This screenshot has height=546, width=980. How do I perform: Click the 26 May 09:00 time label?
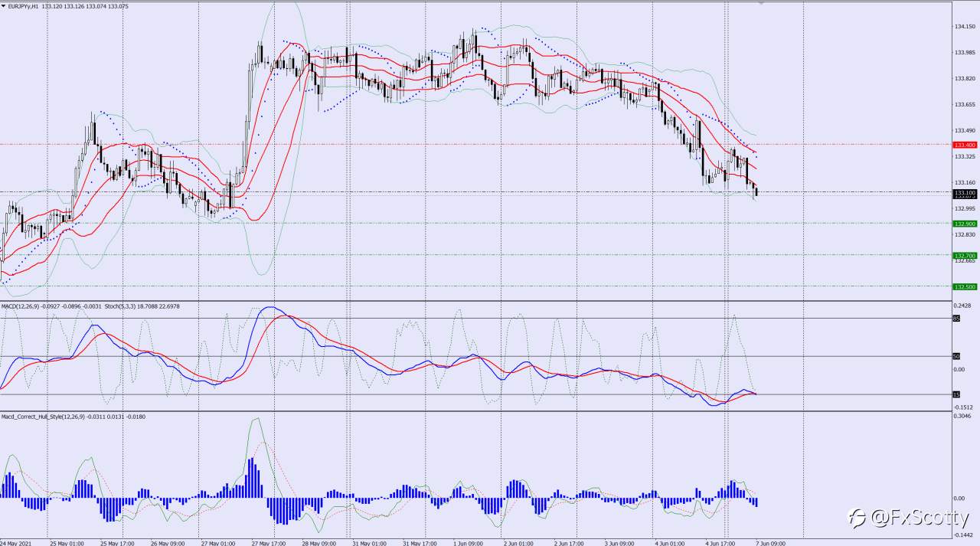168,543
